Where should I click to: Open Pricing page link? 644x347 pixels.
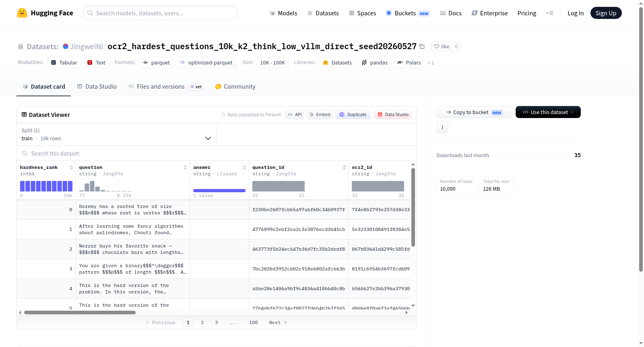pos(527,13)
